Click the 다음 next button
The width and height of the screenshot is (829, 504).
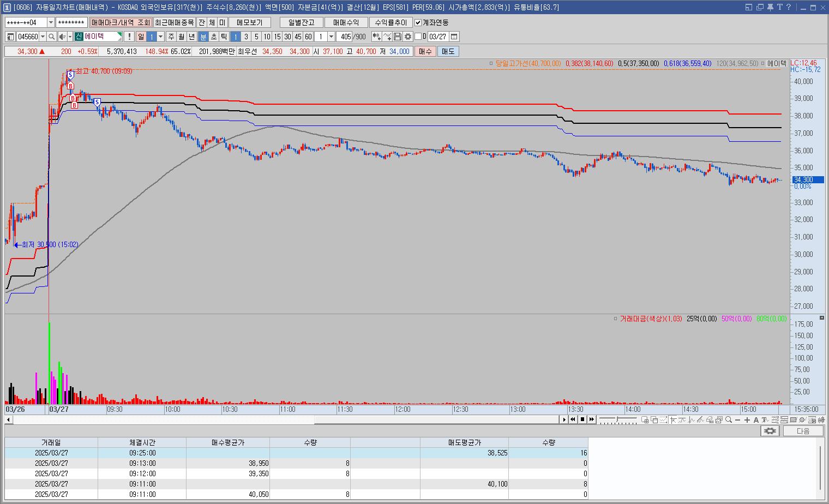click(803, 431)
